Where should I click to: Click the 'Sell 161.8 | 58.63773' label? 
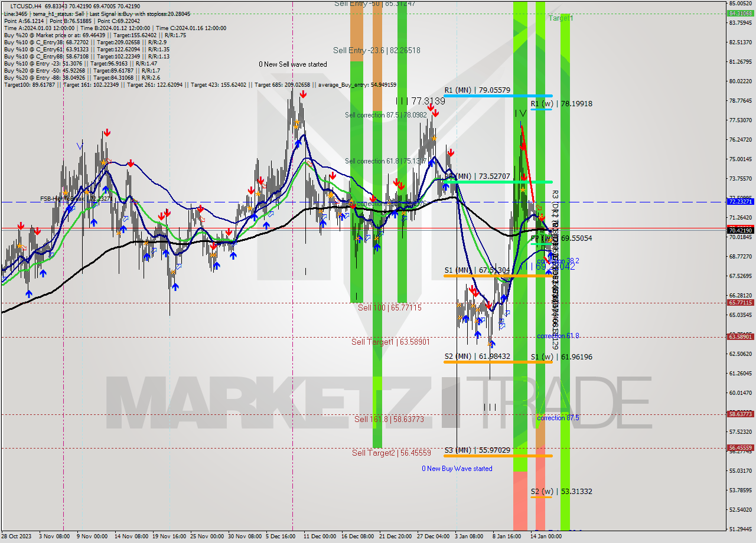(x=389, y=420)
